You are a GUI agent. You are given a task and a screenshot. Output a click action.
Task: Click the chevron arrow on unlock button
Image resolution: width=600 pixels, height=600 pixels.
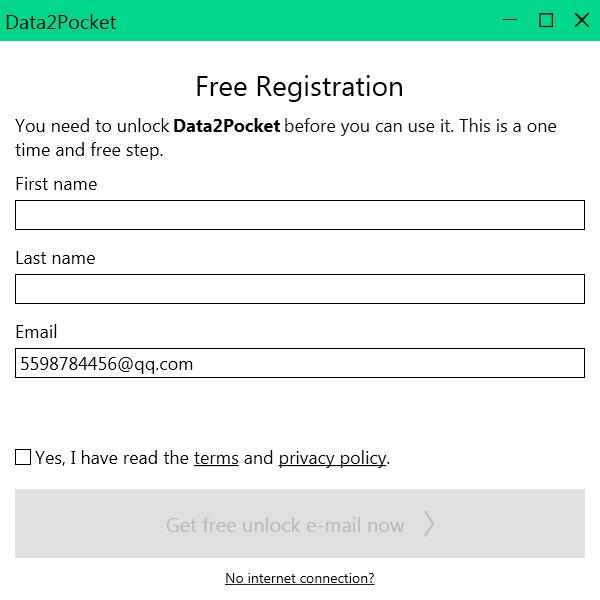429,524
